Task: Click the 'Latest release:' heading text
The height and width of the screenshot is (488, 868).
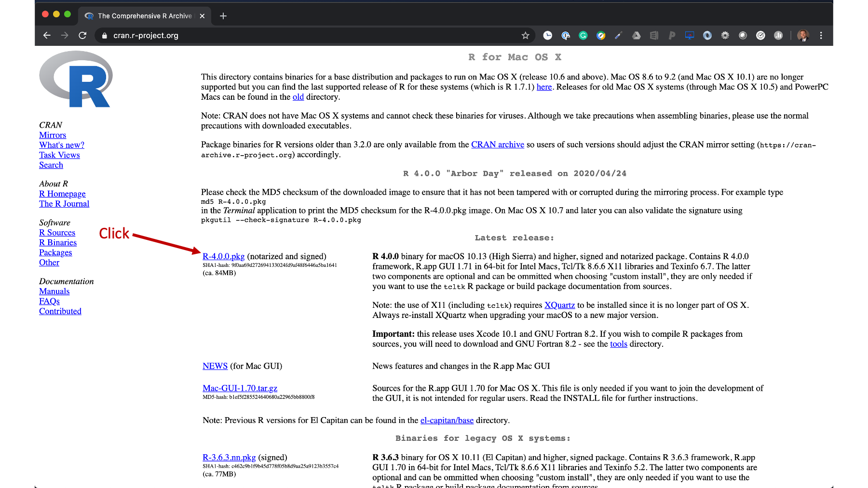Action: tap(514, 238)
